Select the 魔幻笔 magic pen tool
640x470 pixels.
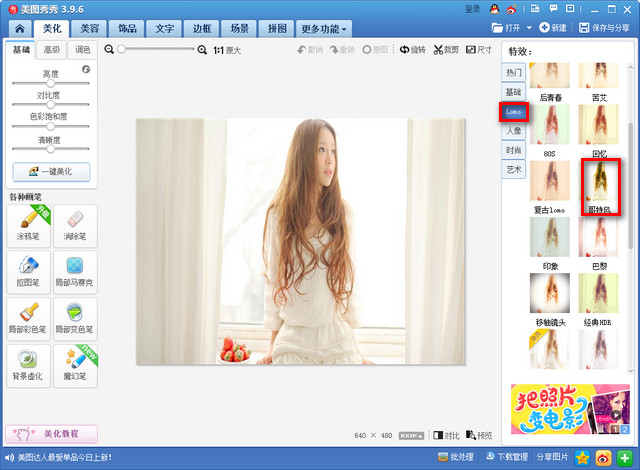pyautogui.click(x=75, y=363)
